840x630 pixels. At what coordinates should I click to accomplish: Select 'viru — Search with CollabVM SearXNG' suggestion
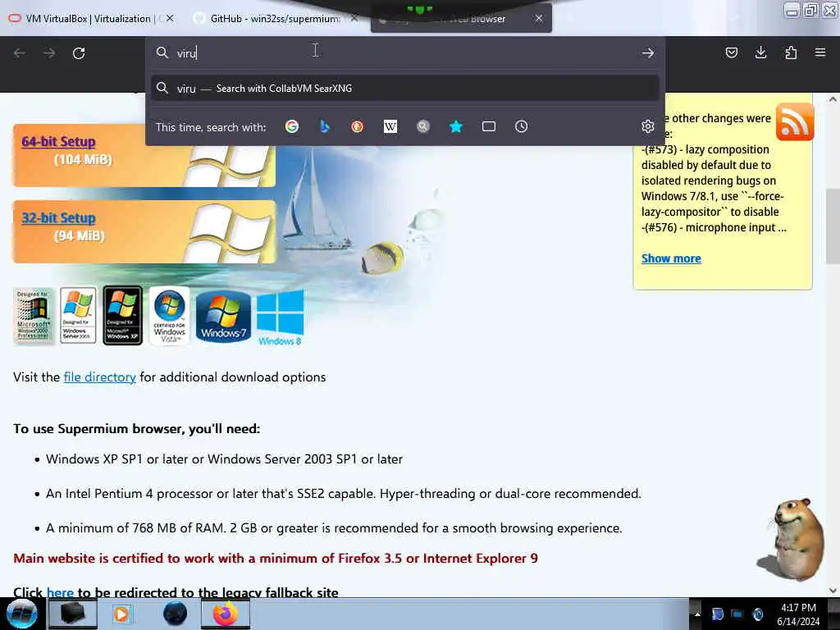click(404, 89)
